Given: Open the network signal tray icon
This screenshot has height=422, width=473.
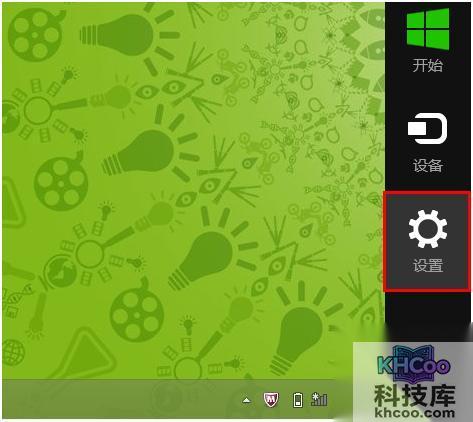Looking at the screenshot, I should click(x=319, y=399).
